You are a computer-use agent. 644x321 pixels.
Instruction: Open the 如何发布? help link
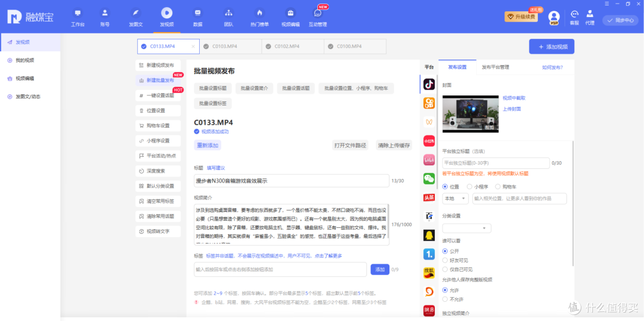552,67
